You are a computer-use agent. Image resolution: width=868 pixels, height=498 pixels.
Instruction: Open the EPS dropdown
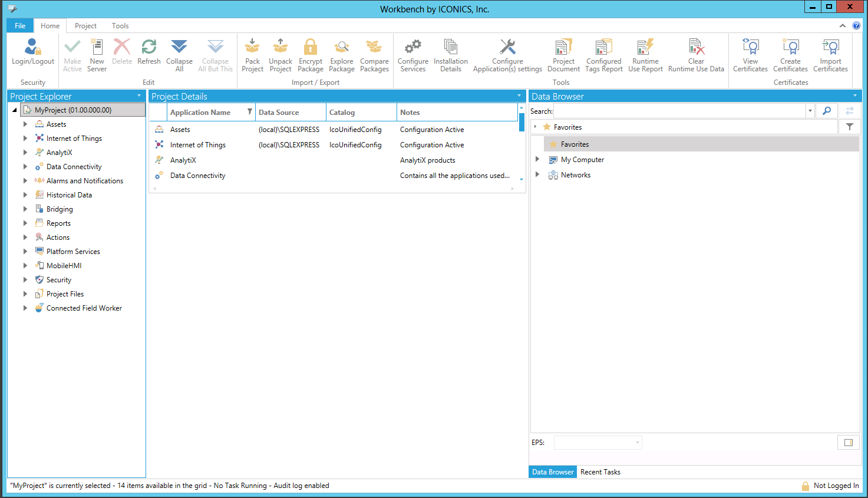[x=637, y=443]
